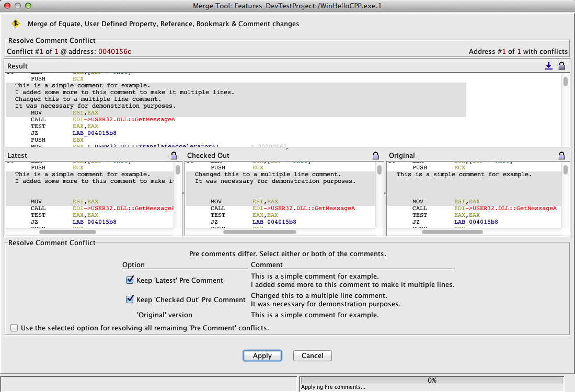Toggle the lock icon on the Latest panel
The width and height of the screenshot is (575, 392).
click(x=174, y=155)
